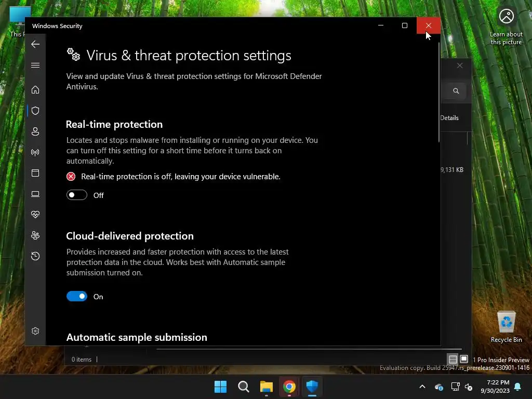Open the notifications bell icon

tap(518, 387)
